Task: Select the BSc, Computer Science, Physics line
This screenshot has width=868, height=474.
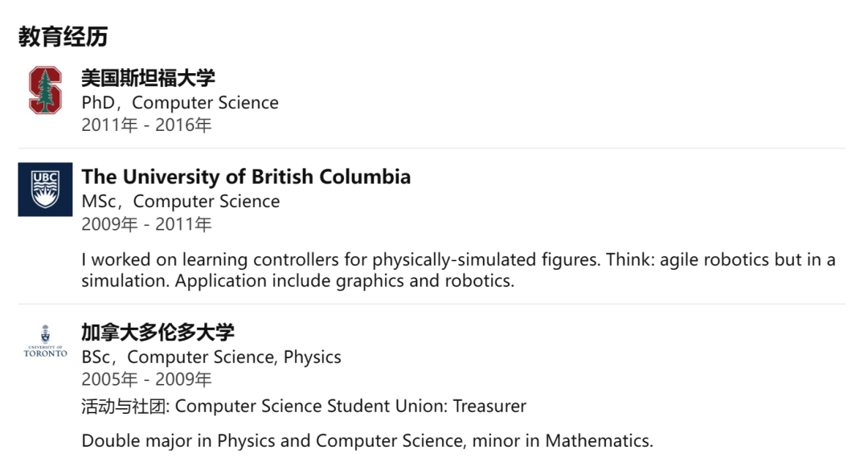Action: pos(211,357)
